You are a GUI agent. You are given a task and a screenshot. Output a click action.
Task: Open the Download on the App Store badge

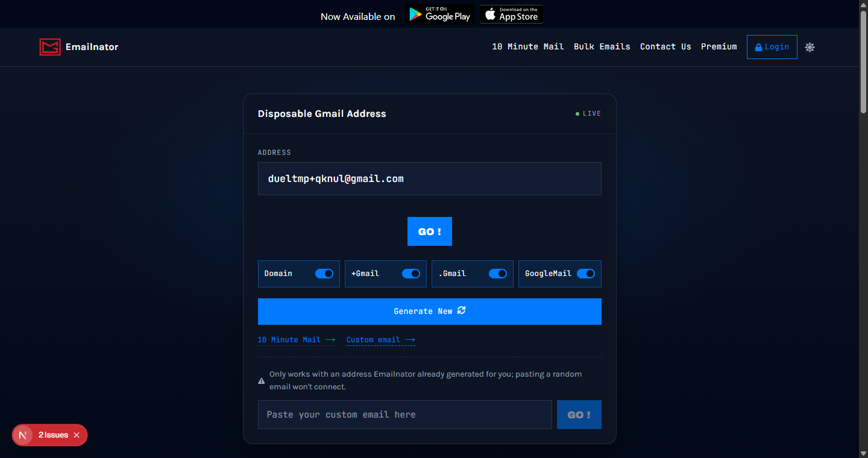click(512, 14)
